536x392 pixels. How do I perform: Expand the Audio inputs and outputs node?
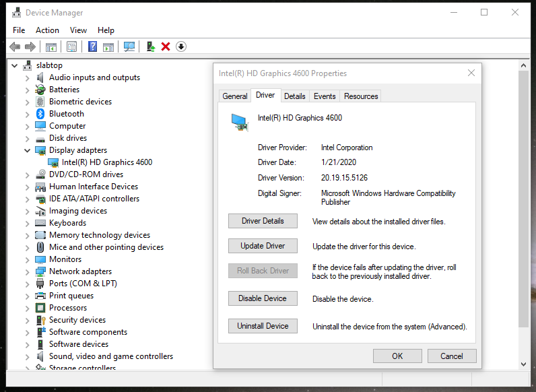coord(28,77)
